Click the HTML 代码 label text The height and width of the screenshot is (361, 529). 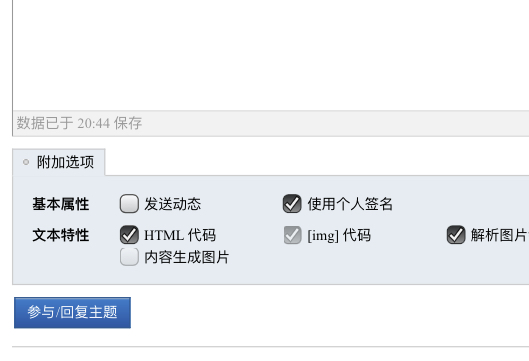click(x=180, y=235)
